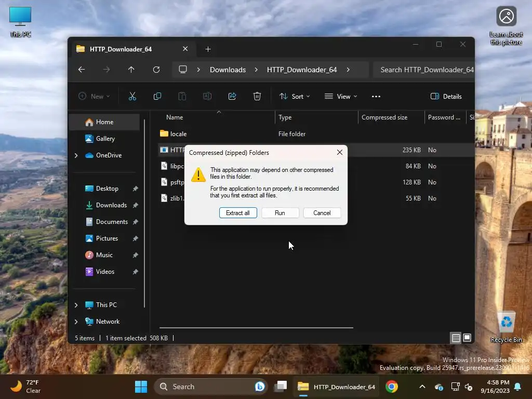Refresh the current folder view
Image resolution: width=532 pixels, height=399 pixels.
point(156,70)
